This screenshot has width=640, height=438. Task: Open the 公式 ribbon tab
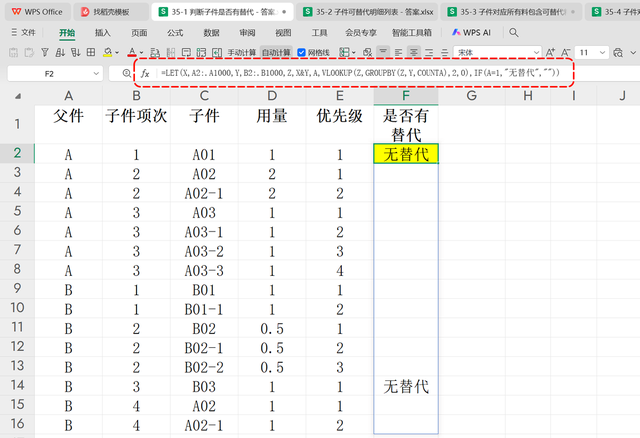point(175,33)
